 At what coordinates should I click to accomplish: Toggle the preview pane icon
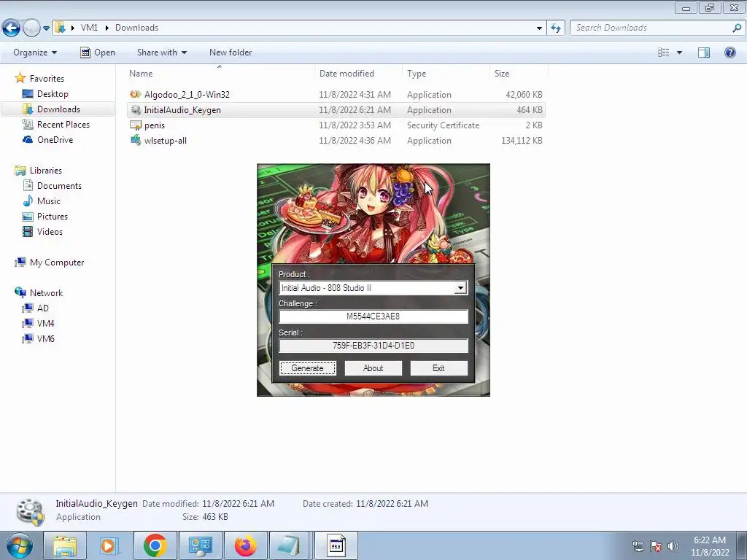704,52
